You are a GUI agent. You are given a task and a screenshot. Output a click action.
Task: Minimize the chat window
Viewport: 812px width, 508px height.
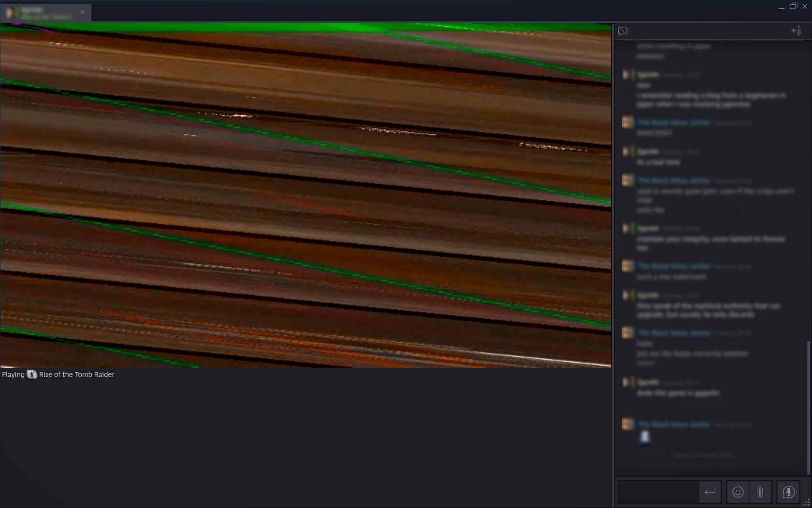pyautogui.click(x=781, y=7)
